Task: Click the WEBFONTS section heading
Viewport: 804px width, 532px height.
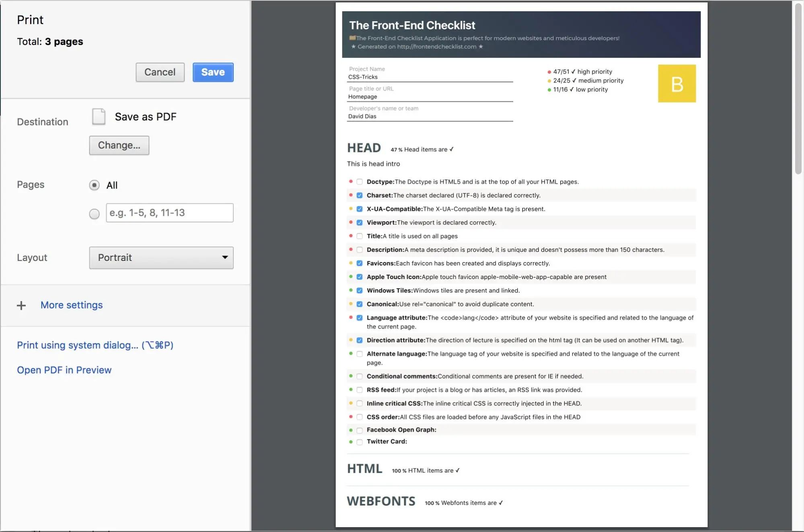Action: [x=381, y=501]
